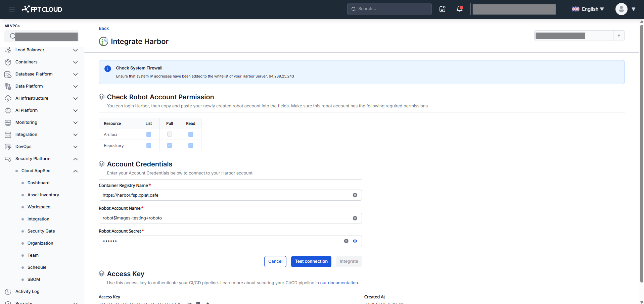644x304 pixels.
Task: Click the AI Platform sidebar icon
Action: click(x=8, y=110)
